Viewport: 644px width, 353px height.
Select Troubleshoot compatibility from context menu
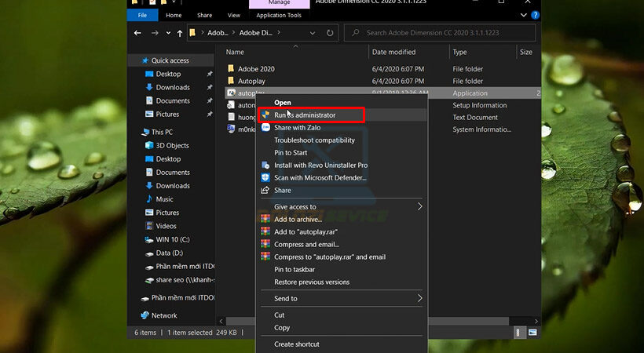tap(314, 140)
